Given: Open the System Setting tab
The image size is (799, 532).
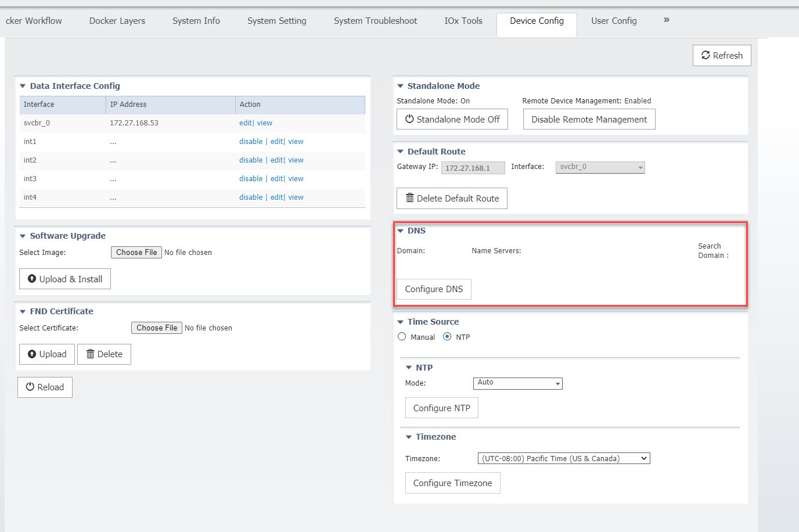Looking at the screenshot, I should click(x=276, y=21).
